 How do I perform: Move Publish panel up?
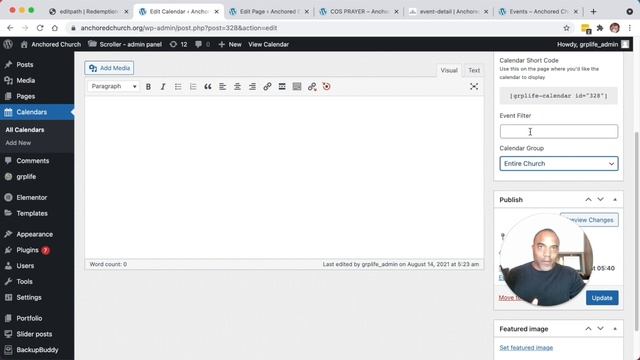tap(588, 199)
